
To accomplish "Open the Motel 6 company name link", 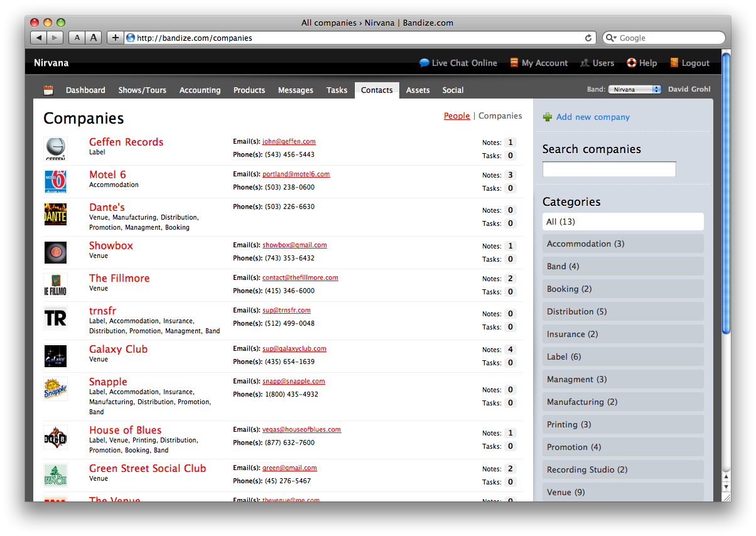I will coord(107,174).
